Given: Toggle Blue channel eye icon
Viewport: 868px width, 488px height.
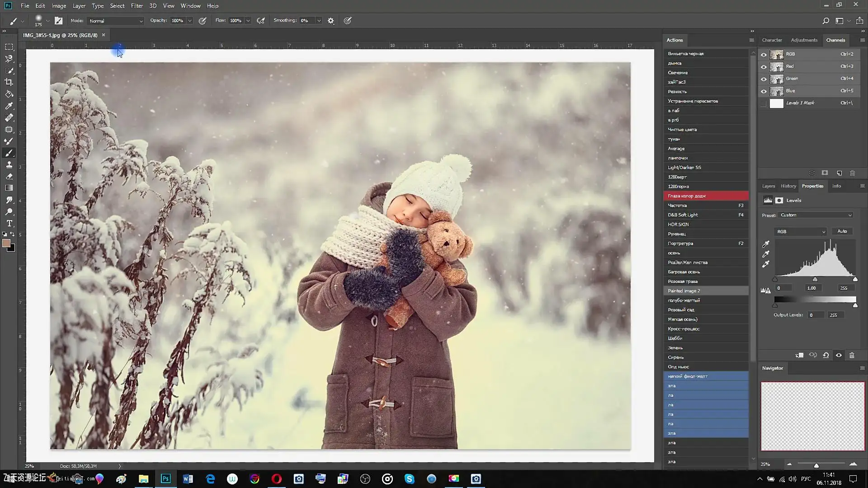Looking at the screenshot, I should click(x=764, y=91).
